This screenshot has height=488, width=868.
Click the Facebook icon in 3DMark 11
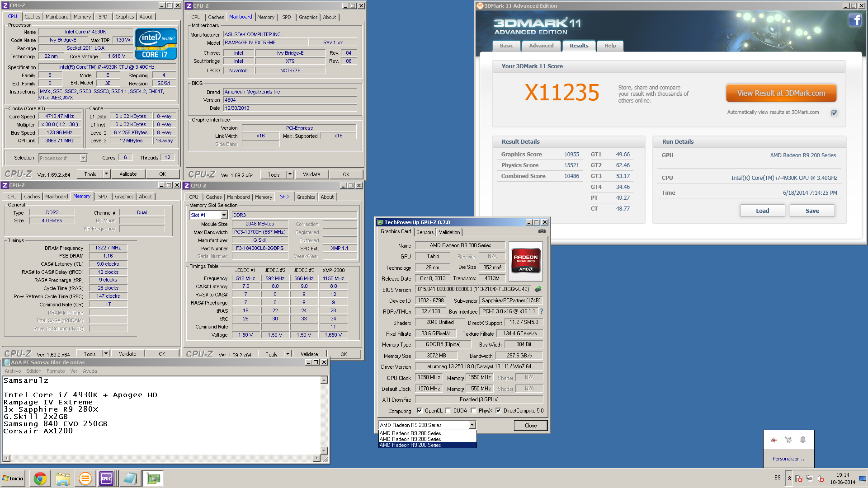point(854,20)
